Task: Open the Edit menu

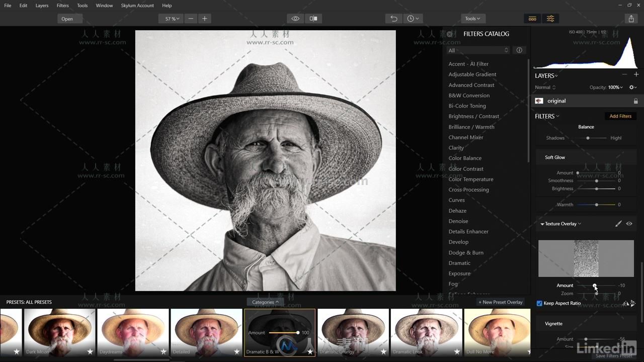Action: point(23,6)
